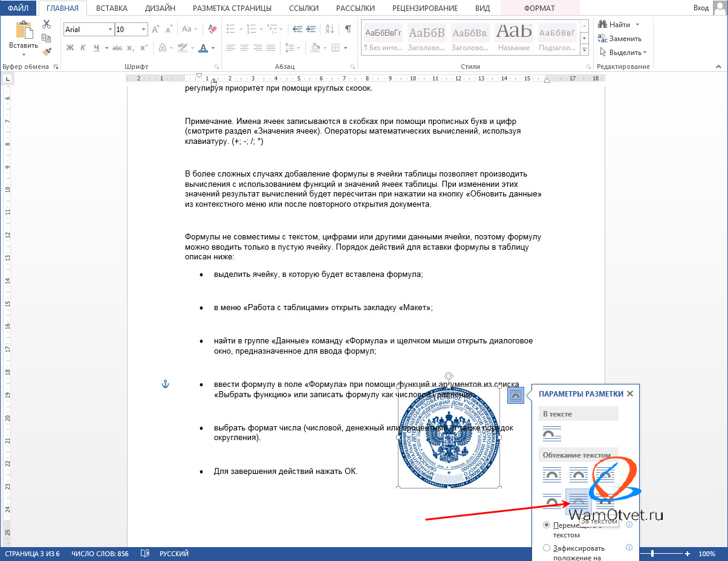This screenshot has width=728, height=561.
Task: Expand the Вставить dropdown arrow
Action: [24, 55]
